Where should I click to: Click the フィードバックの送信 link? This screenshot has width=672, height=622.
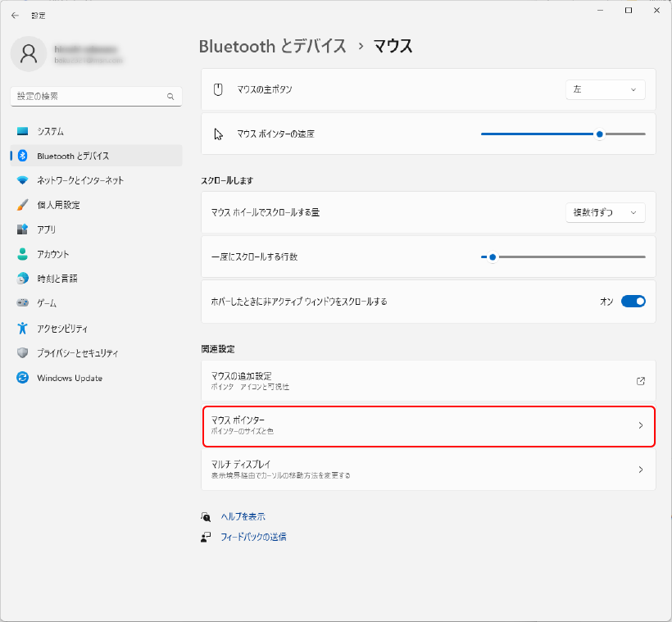click(x=253, y=537)
